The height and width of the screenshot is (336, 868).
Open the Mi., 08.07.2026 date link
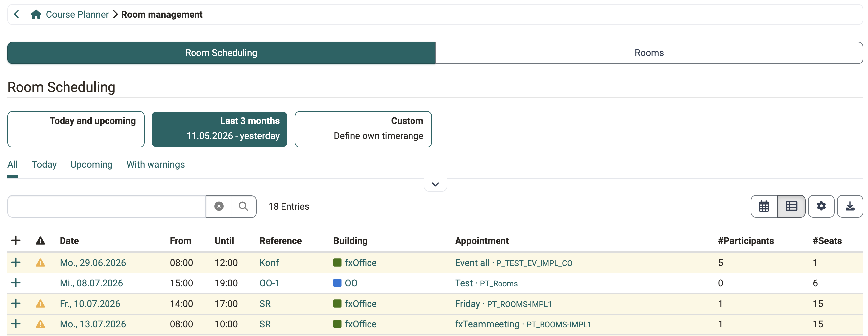tap(91, 283)
